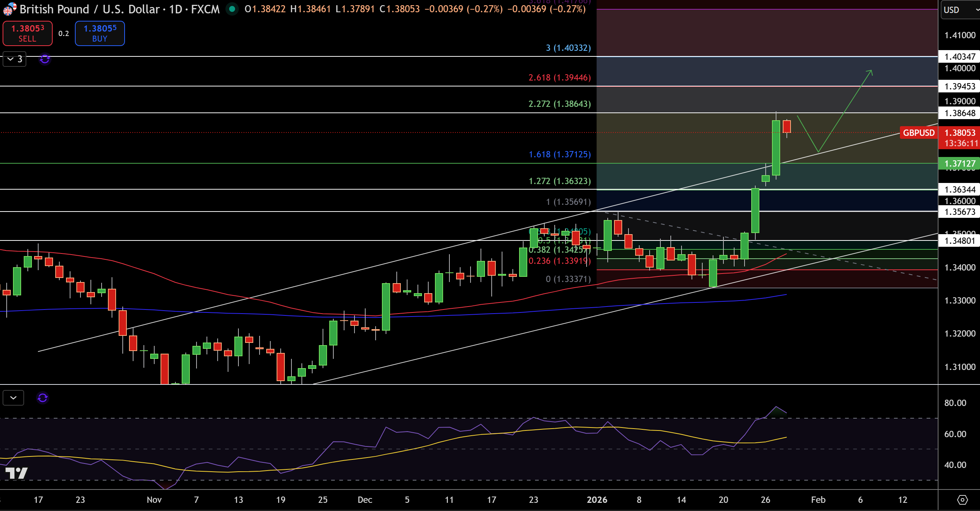Select the Fibonacci 1 (1.35691) label

click(x=568, y=202)
